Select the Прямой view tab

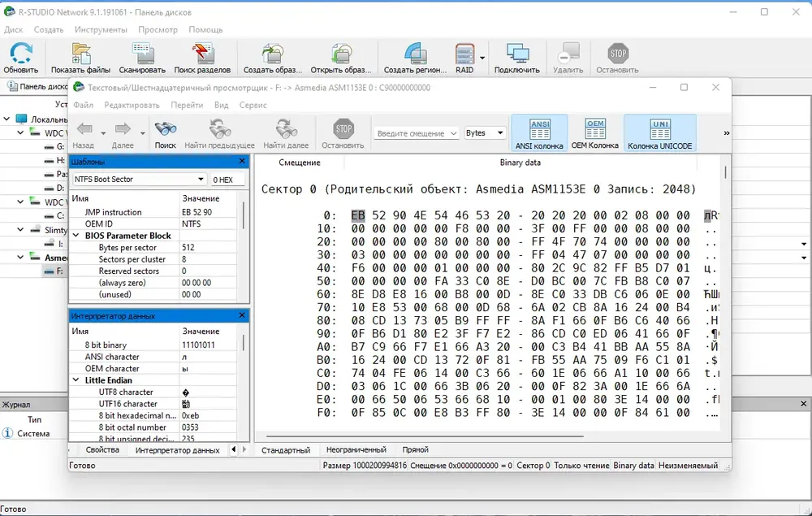click(415, 449)
